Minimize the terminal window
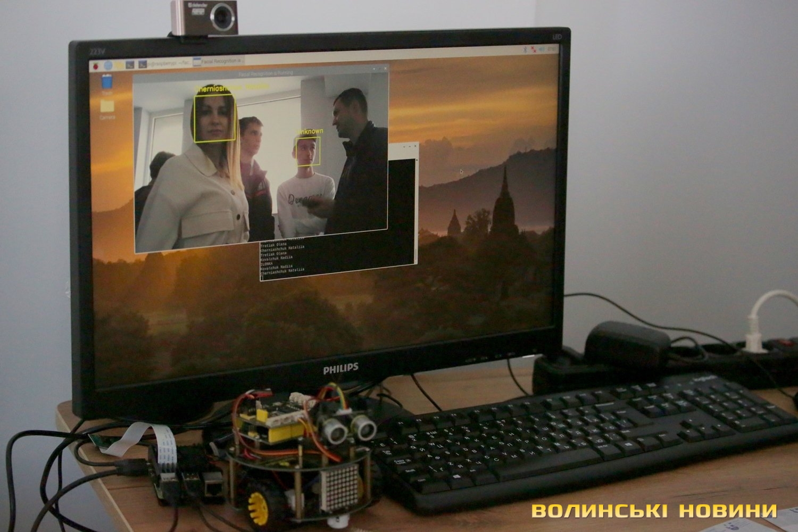The height and width of the screenshot is (532, 798). point(405,146)
